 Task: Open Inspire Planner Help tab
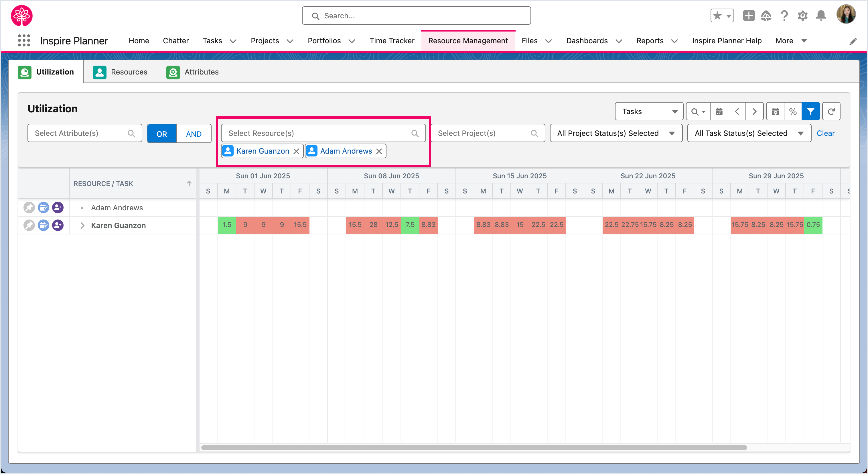[727, 40]
